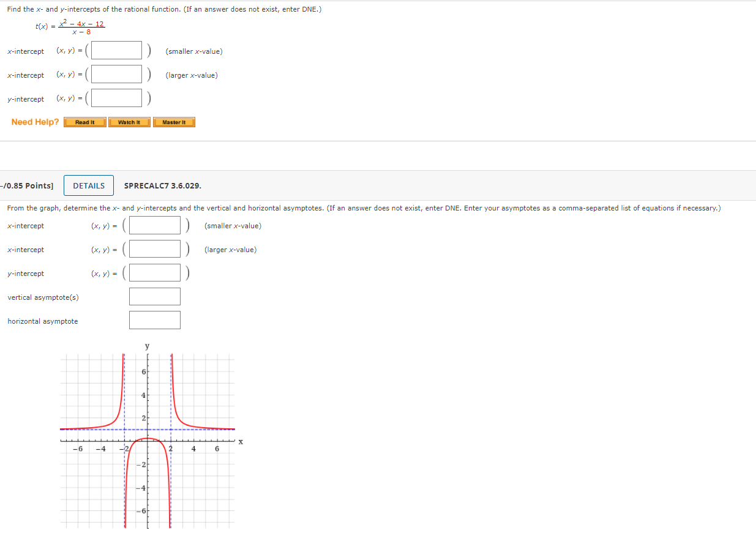Click the y-axis label on the graph
Viewport: 756px width, 533px height.
coord(147,346)
